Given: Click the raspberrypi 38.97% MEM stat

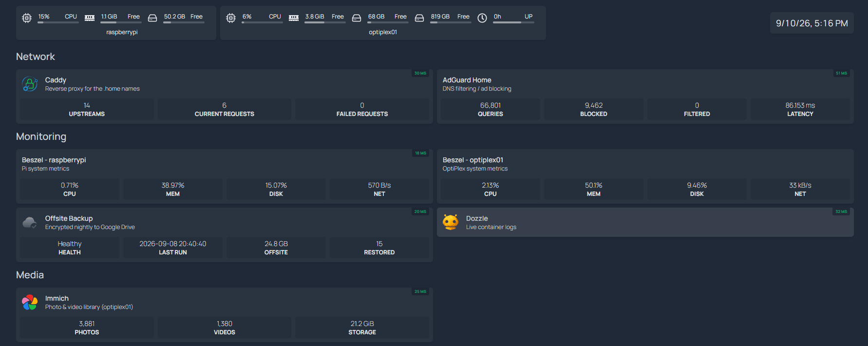Looking at the screenshot, I should click(173, 189).
